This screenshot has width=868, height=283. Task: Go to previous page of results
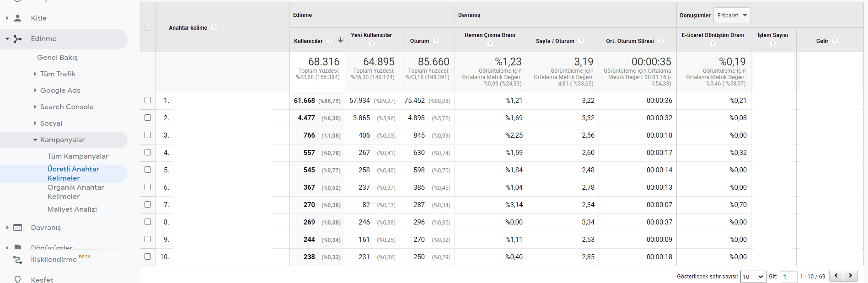836,276
